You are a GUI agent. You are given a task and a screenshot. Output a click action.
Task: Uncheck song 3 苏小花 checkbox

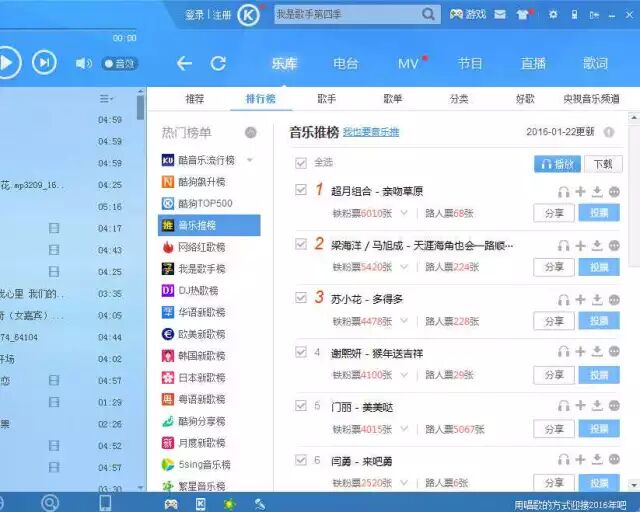(301, 298)
